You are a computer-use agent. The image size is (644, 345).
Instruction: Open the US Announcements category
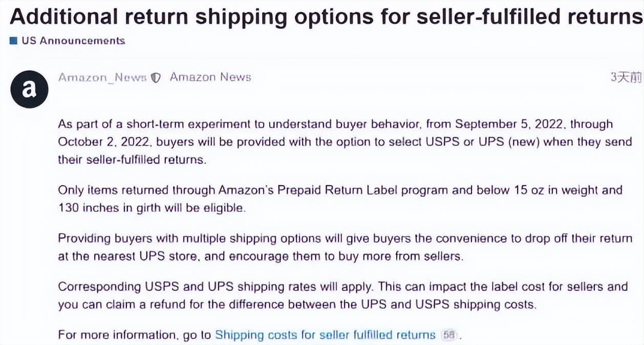tap(73, 40)
